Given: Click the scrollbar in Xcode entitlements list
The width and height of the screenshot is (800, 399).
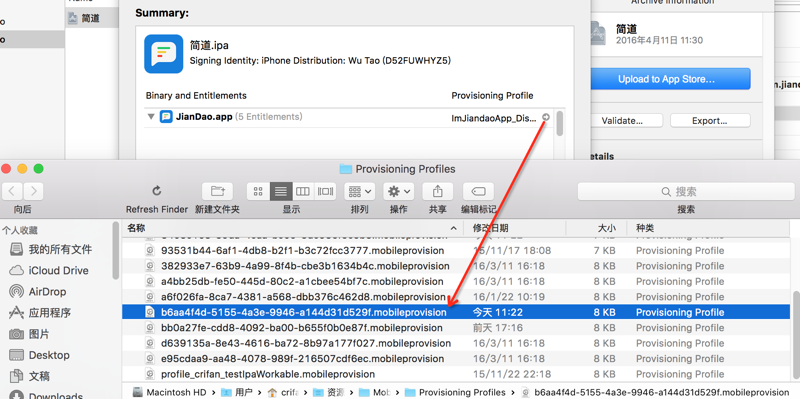Looking at the screenshot, I should [560, 123].
